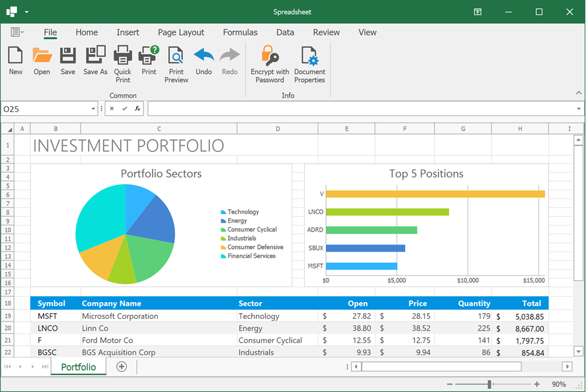Save the spreadsheet with Save icon

(x=68, y=61)
